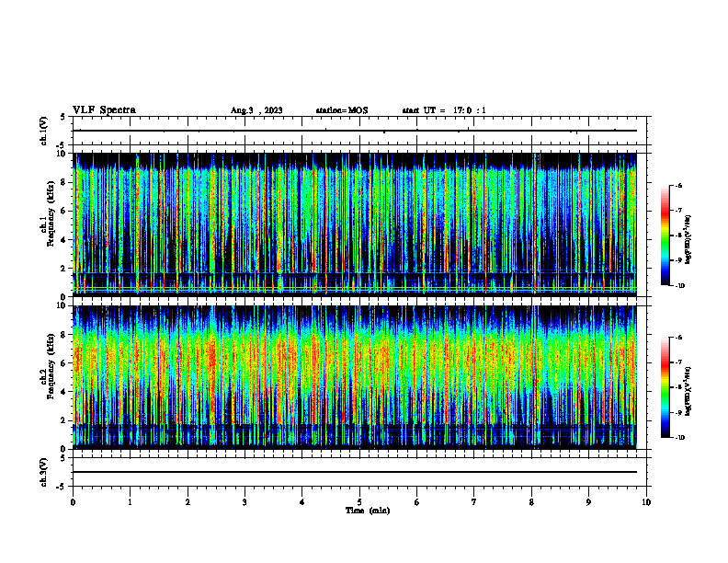This screenshot has height=563, width=728.
Task: Click the "ch.1(V)" axis label
Action: 44,131
